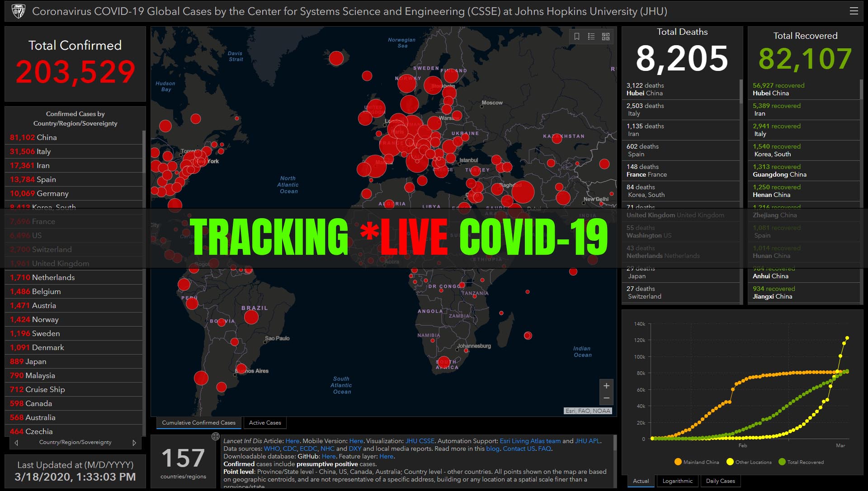Select 17,361 Iran in country list
Screen dimensions: 868x491
click(73, 165)
